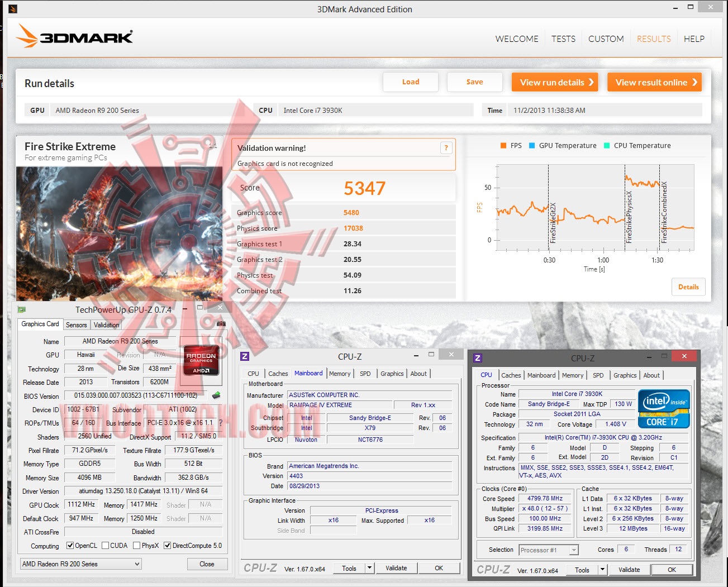Open View result online
This screenshot has height=587, width=728.
[x=655, y=82]
